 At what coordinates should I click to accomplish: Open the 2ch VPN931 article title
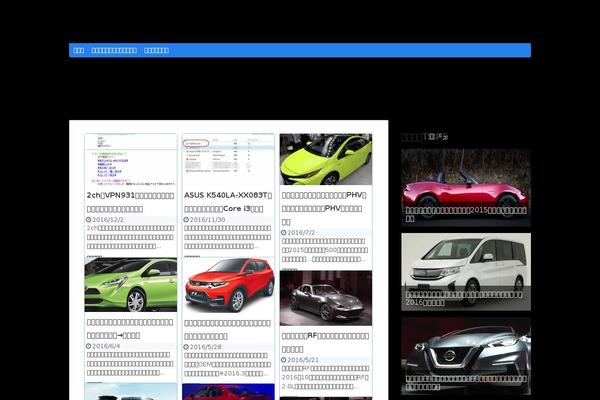pyautogui.click(x=130, y=201)
